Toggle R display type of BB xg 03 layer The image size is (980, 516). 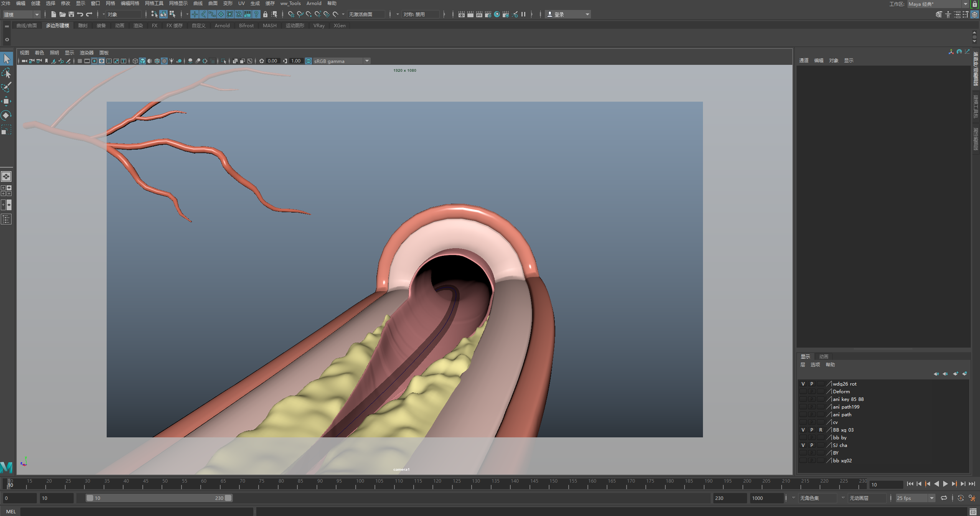pyautogui.click(x=821, y=430)
